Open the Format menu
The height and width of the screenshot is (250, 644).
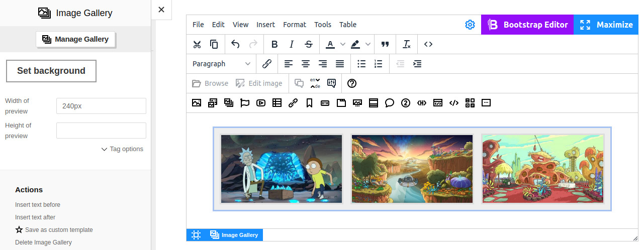point(295,25)
